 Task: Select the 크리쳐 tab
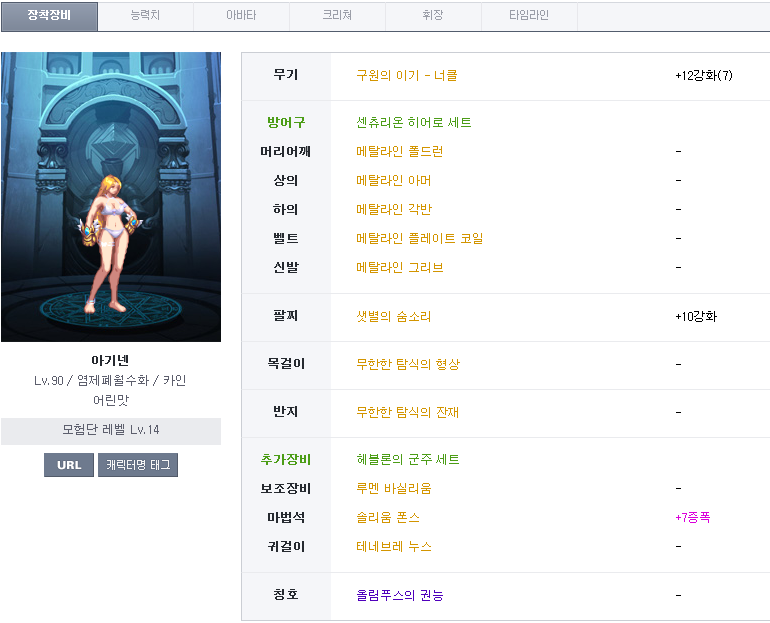[x=337, y=16]
